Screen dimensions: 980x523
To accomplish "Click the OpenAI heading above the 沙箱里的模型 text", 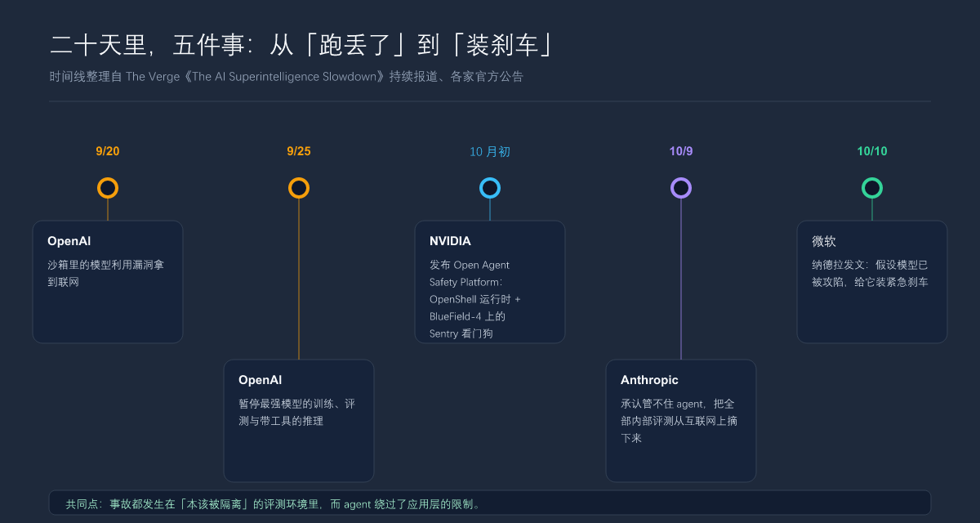I will tap(69, 241).
